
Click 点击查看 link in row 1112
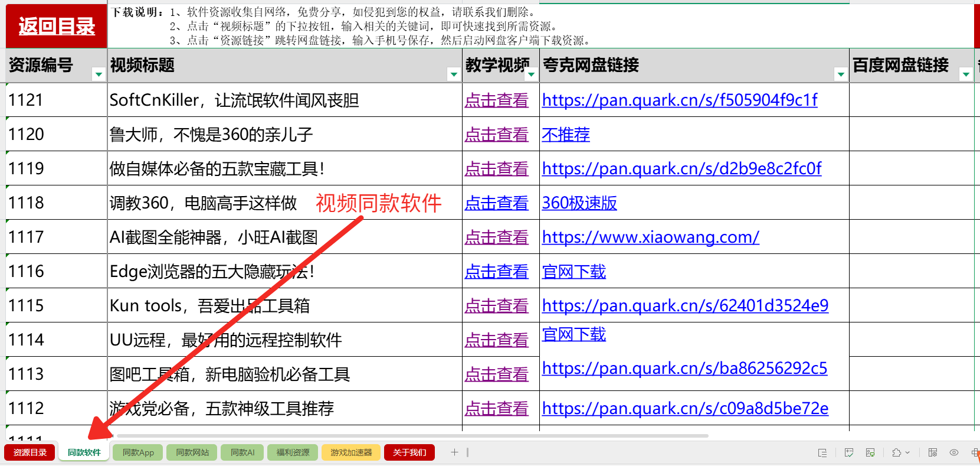coord(497,409)
